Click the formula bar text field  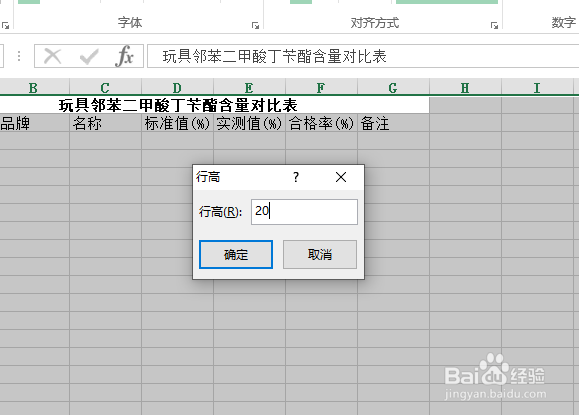coord(363,56)
